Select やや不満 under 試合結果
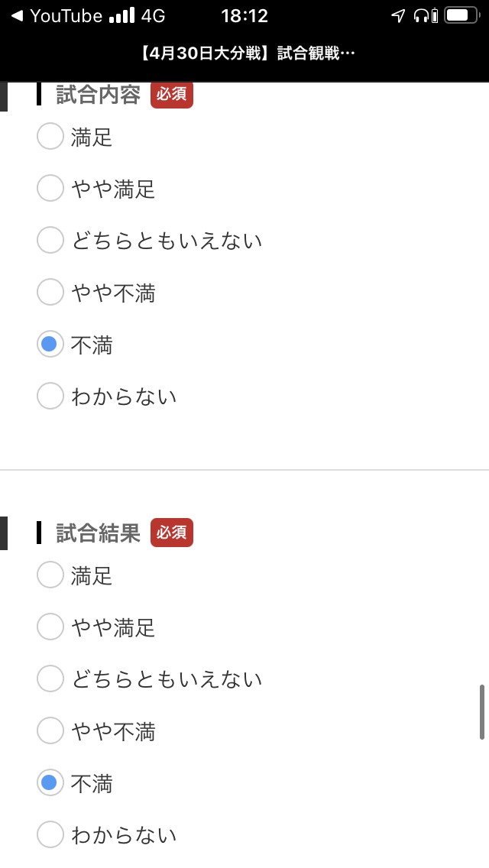 coord(50,731)
